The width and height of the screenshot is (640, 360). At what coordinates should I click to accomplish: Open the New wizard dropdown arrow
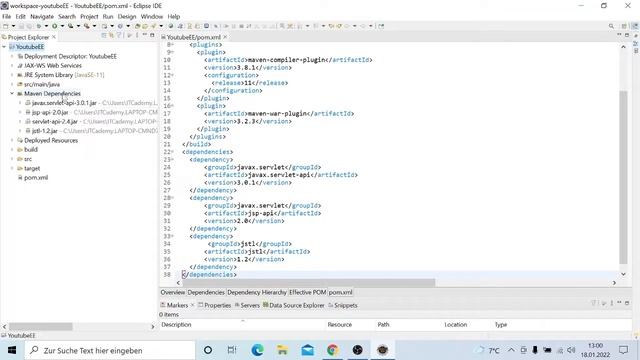pyautogui.click(x=13, y=26)
